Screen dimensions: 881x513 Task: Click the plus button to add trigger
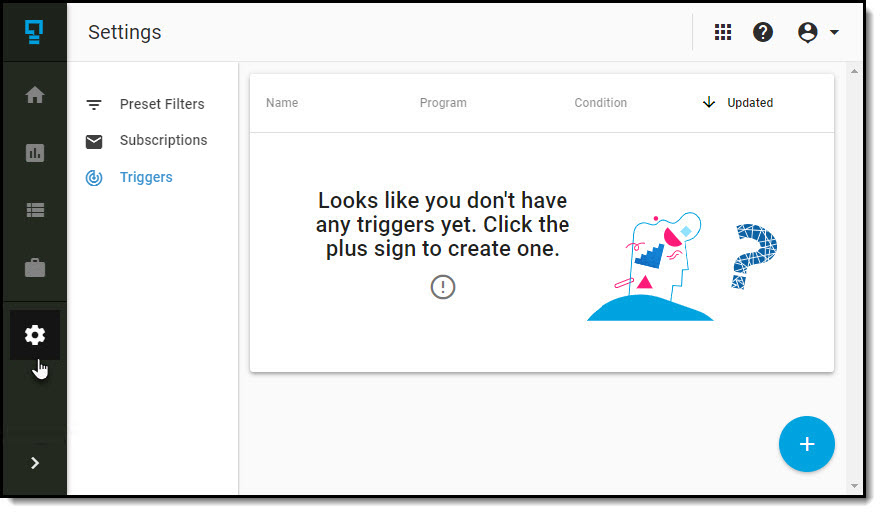806,444
